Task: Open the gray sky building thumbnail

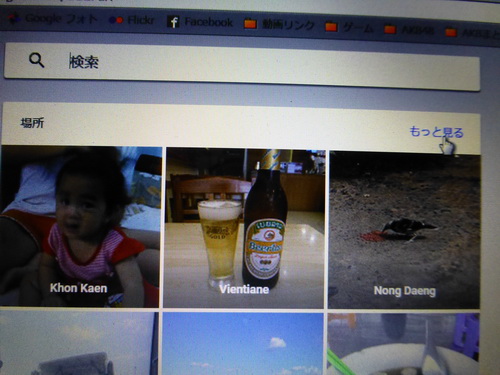Action: [79, 343]
